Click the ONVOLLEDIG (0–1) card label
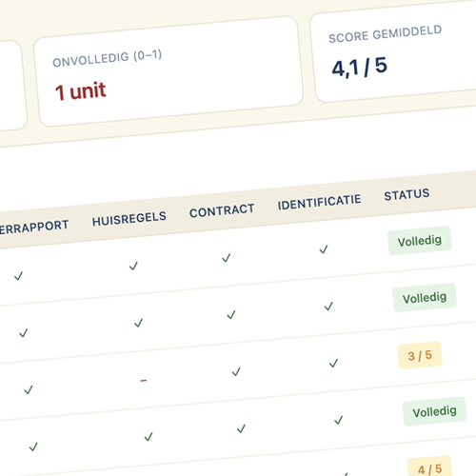476x476 pixels. pos(108,58)
